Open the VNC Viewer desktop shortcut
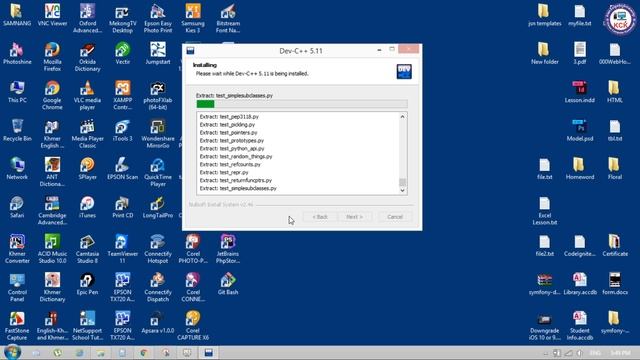Viewport: 640px width, 360px height. pyautogui.click(x=52, y=15)
